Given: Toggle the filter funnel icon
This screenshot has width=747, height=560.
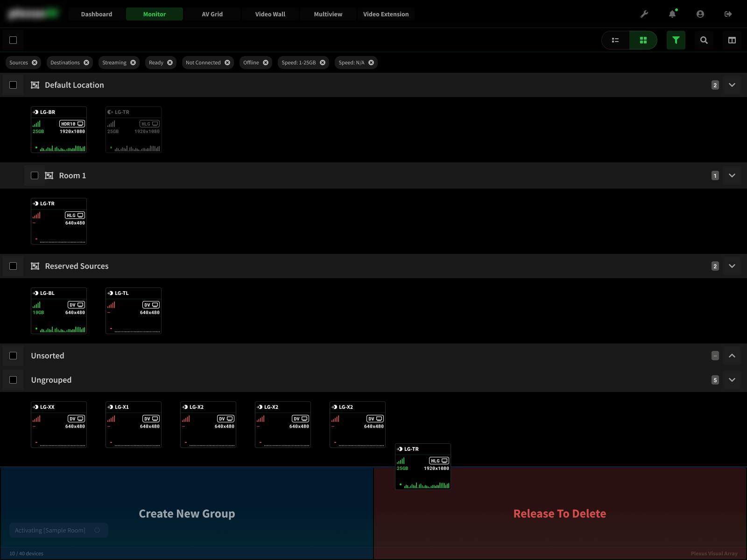Looking at the screenshot, I should tap(676, 40).
